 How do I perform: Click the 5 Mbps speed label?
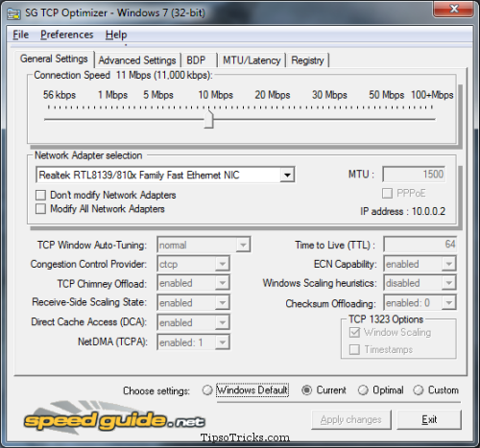pyautogui.click(x=158, y=95)
